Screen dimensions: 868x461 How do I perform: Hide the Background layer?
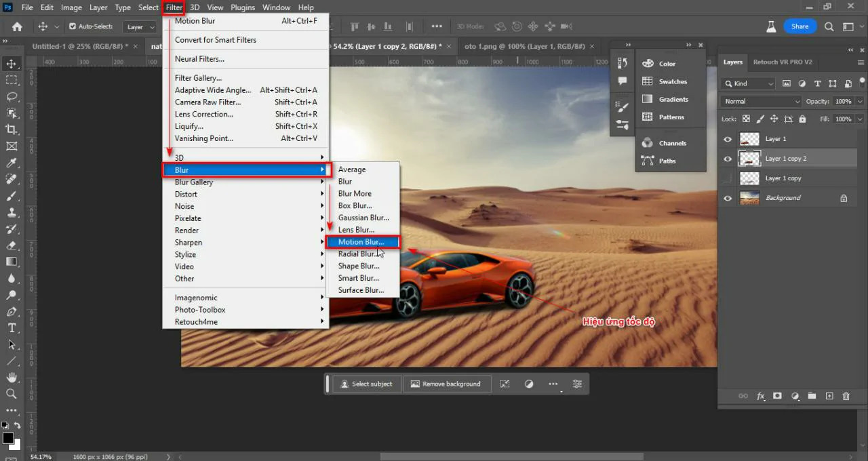(727, 197)
